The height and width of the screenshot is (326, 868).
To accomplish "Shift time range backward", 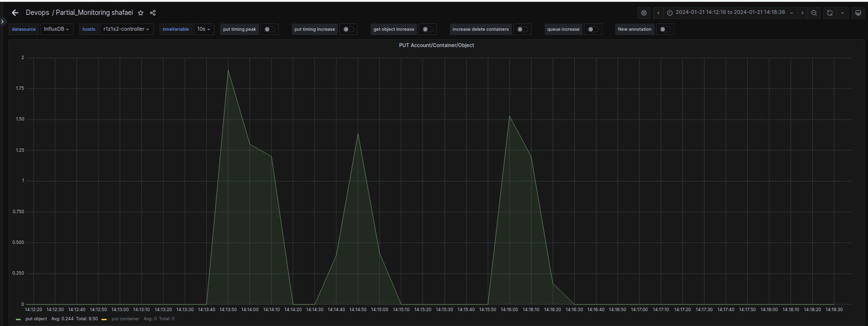I will 658,13.
